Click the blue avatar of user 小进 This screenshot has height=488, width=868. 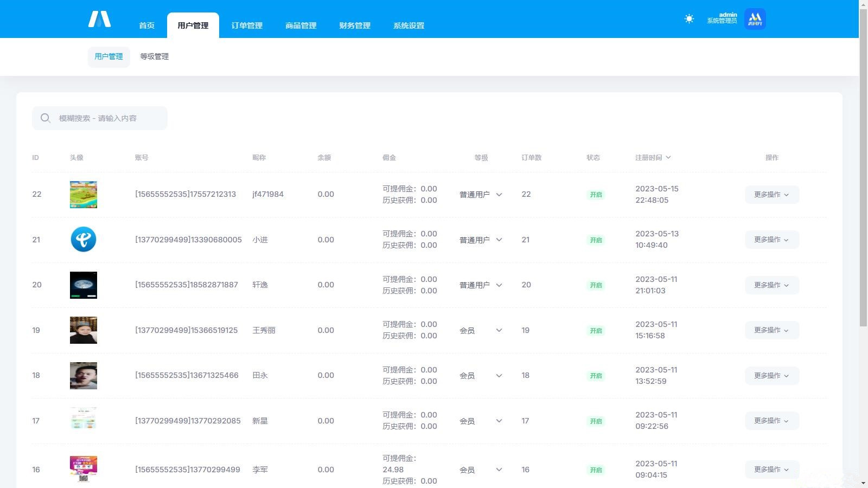[84, 240]
